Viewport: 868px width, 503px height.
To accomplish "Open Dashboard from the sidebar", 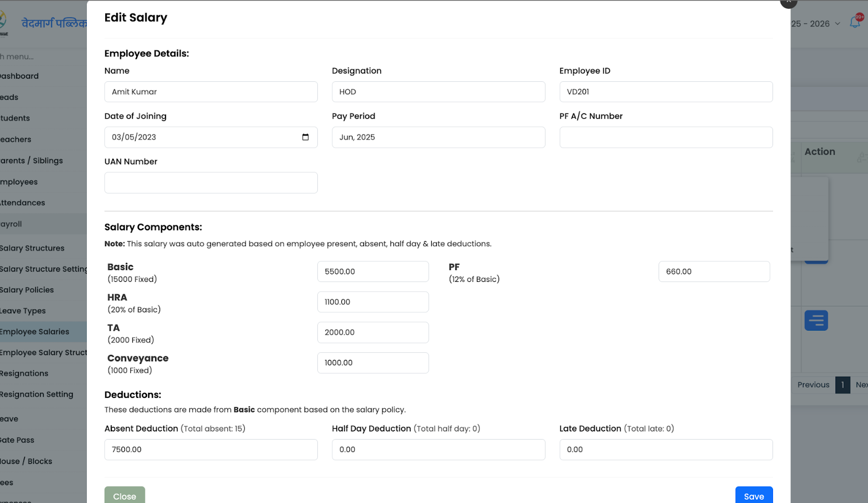I will tap(20, 76).
